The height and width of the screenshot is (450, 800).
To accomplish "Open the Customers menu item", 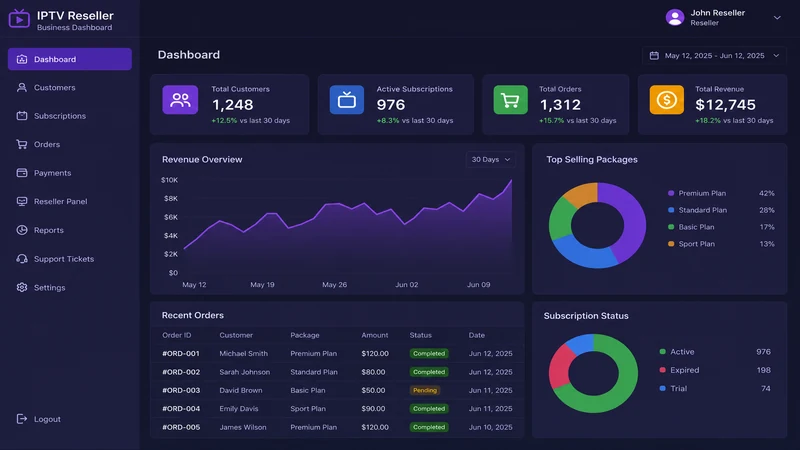I will tap(69, 88).
